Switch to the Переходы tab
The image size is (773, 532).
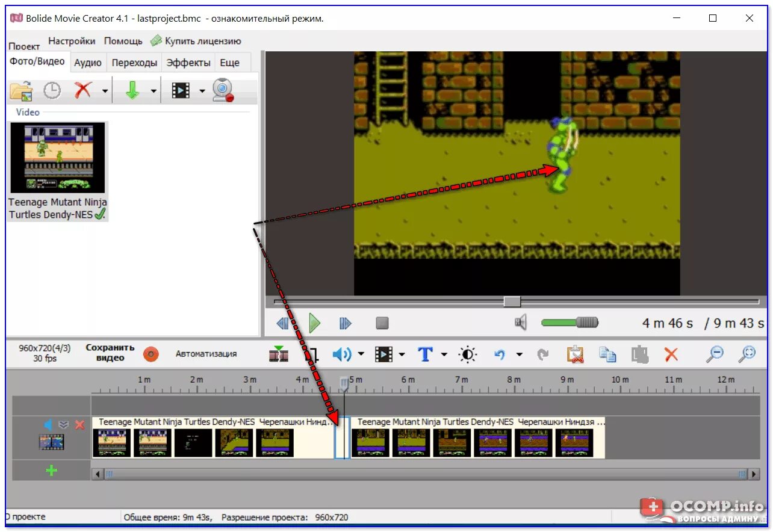[x=134, y=63]
